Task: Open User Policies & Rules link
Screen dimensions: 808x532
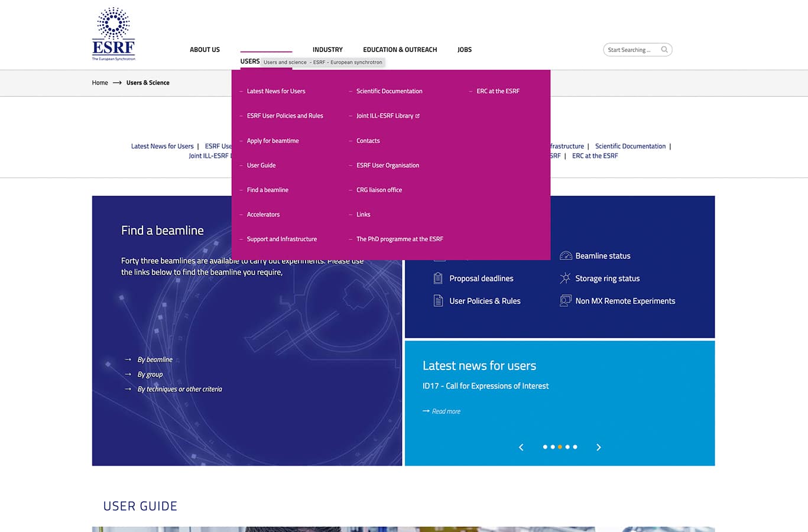Action: click(485, 301)
